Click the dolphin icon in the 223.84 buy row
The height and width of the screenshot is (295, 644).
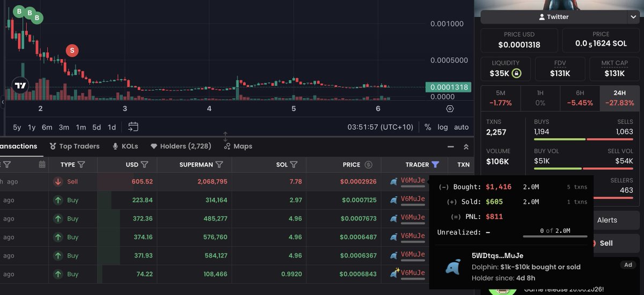pyautogui.click(x=394, y=200)
